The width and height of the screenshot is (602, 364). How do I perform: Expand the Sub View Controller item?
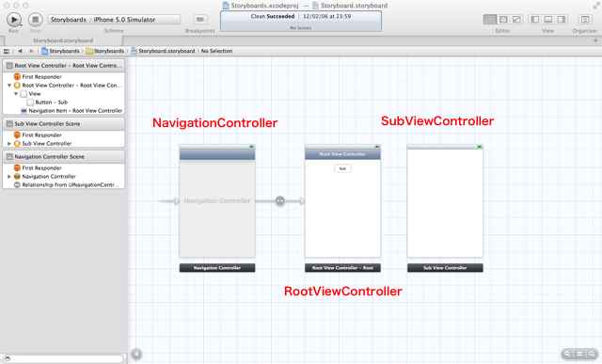click(x=9, y=143)
